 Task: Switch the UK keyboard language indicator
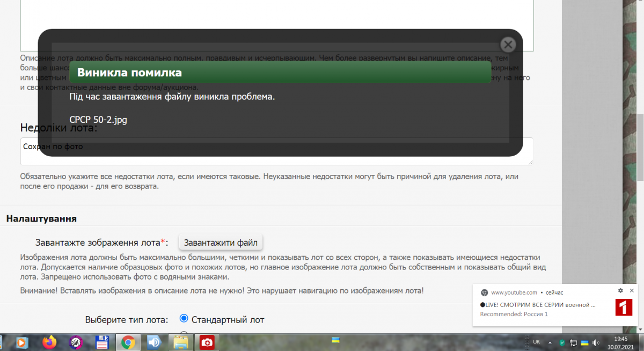click(536, 342)
